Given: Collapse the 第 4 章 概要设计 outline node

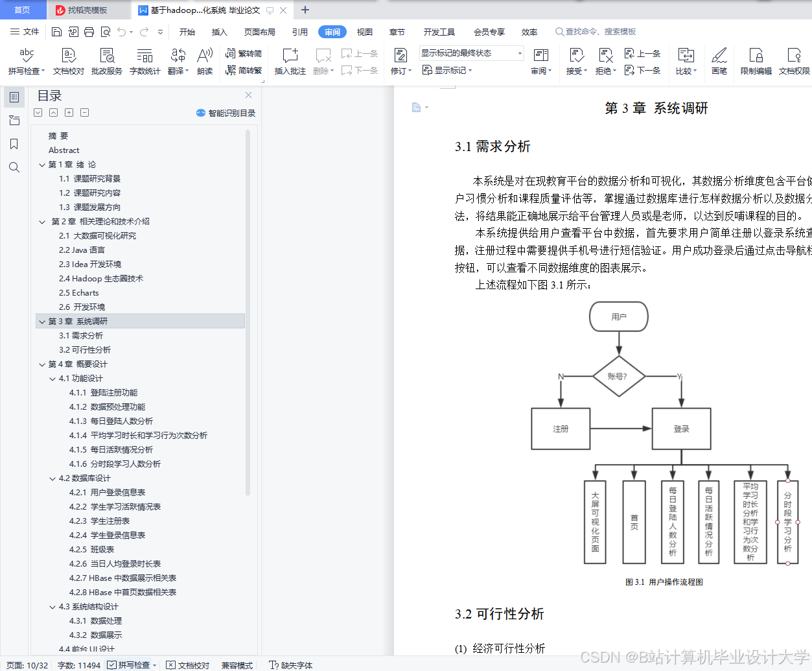Looking at the screenshot, I should (x=41, y=364).
